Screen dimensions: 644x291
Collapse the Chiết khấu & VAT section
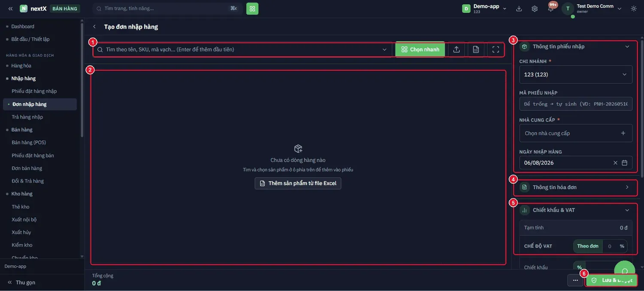627,210
